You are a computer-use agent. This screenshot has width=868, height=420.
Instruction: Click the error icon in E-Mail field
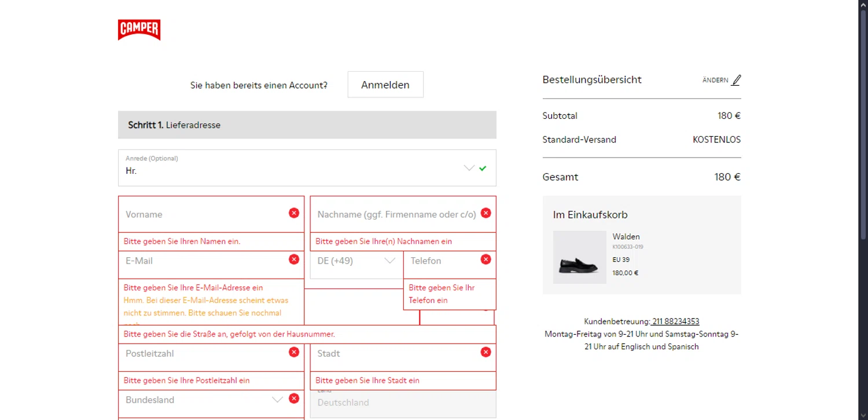(x=294, y=260)
